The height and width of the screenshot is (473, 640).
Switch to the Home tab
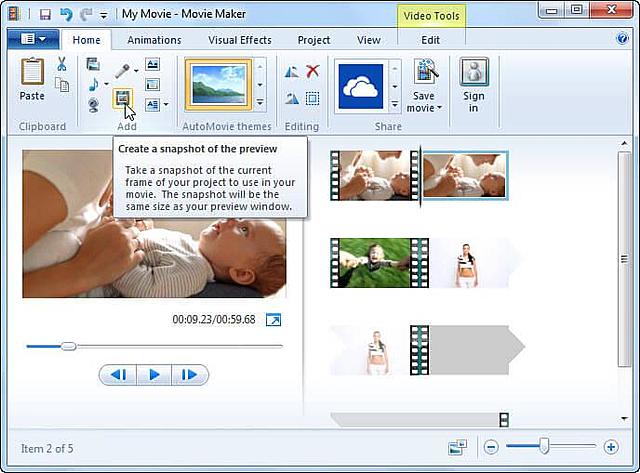(87, 40)
